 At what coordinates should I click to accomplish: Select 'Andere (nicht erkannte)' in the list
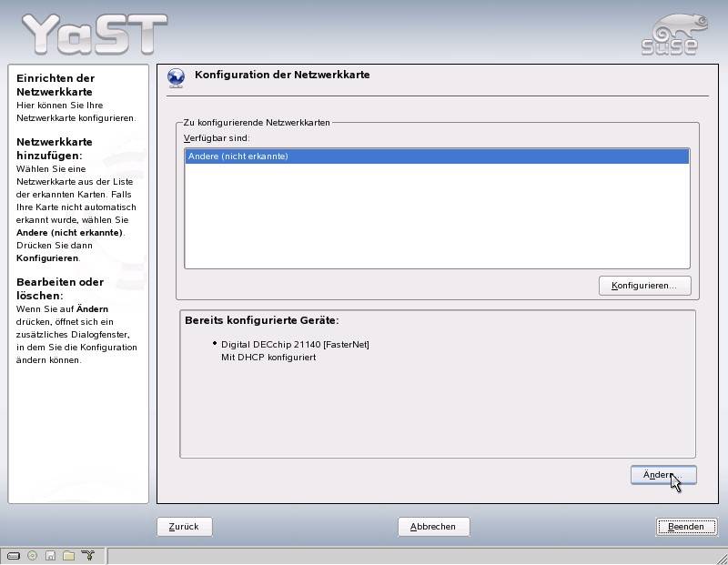coord(437,156)
